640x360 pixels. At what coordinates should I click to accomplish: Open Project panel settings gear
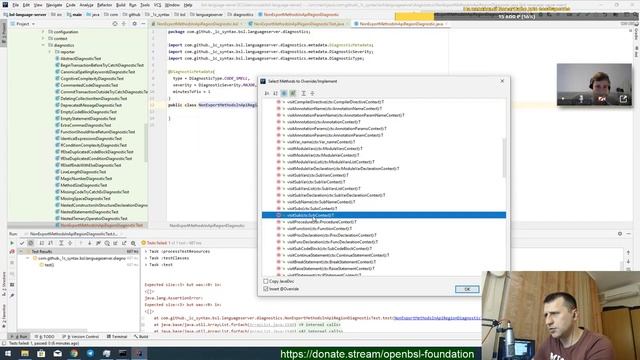coord(134,24)
